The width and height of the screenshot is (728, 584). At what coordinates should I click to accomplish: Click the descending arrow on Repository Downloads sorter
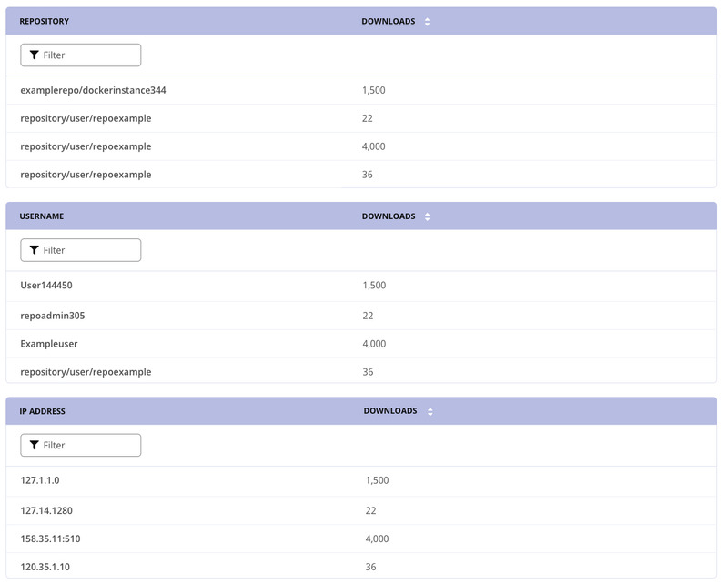click(x=428, y=24)
